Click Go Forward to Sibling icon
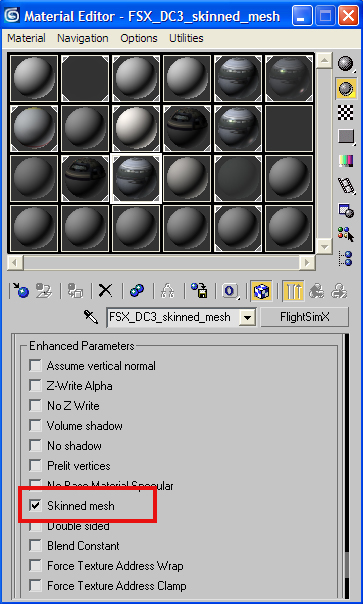Viewport: 363px width, 604px height. (339, 291)
